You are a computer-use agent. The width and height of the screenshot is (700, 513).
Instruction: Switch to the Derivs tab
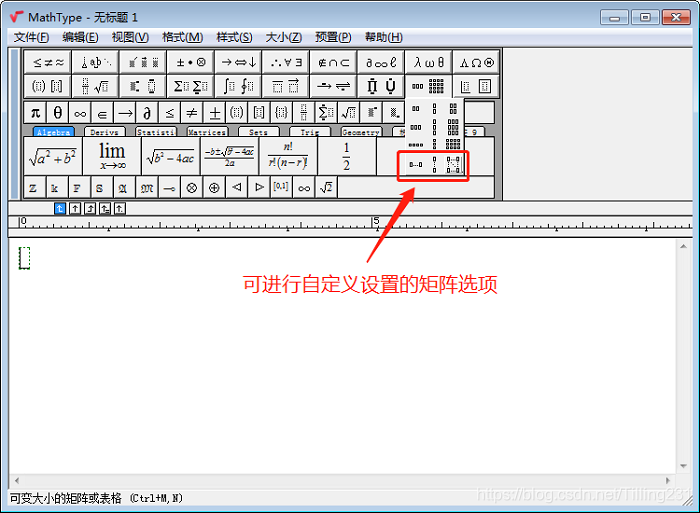pos(104,132)
